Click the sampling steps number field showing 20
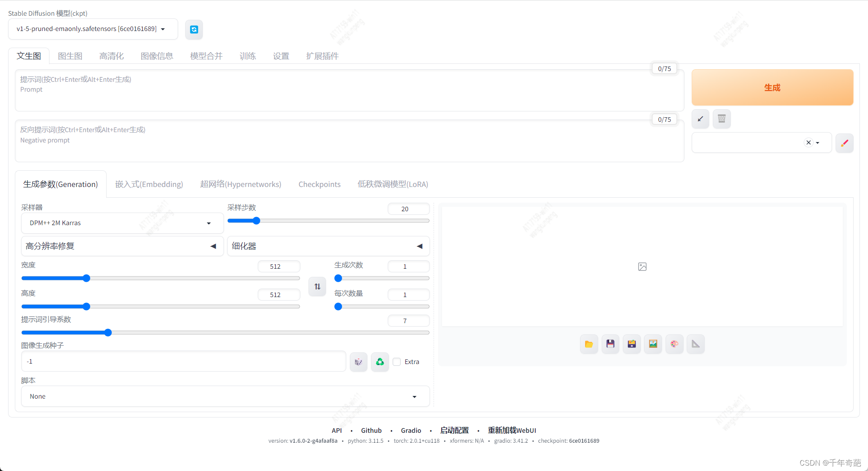The width and height of the screenshot is (868, 471). pos(408,209)
